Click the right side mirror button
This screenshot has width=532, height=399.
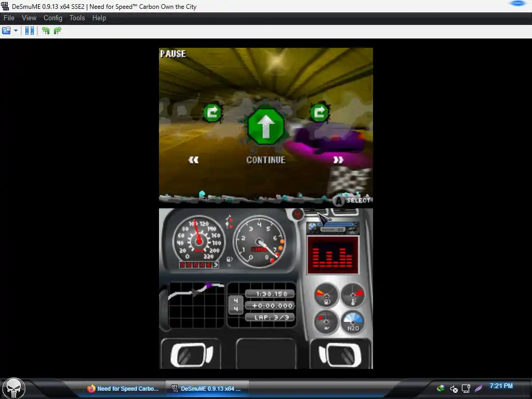pos(340,354)
